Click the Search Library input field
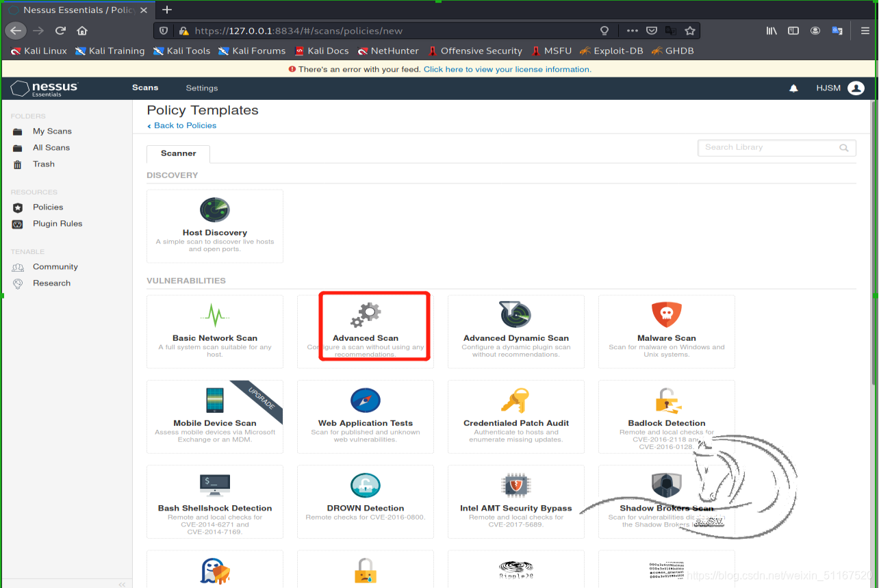Screen dimensions: 879x588 [x=776, y=148]
